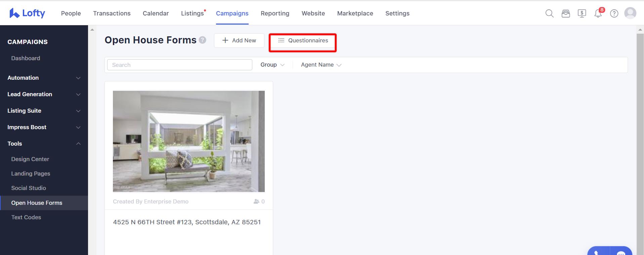Open the Group filter dropdown
The image size is (644, 255).
272,65
